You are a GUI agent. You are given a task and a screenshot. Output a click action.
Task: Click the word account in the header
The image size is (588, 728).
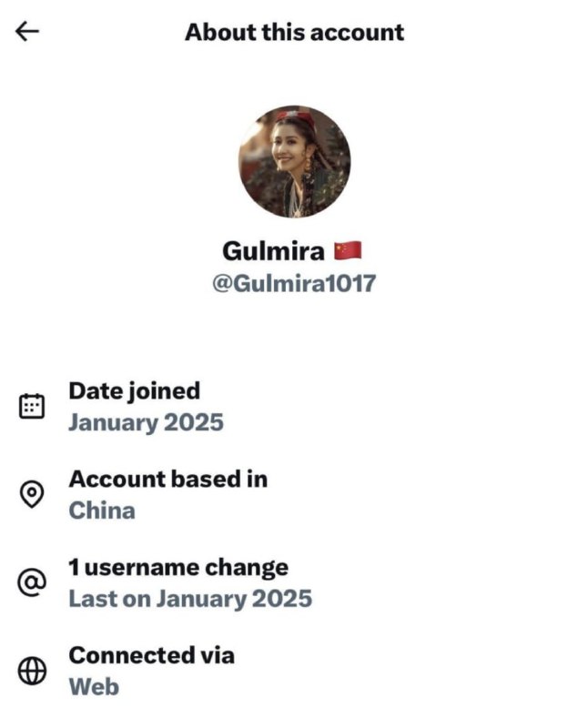coord(357,33)
